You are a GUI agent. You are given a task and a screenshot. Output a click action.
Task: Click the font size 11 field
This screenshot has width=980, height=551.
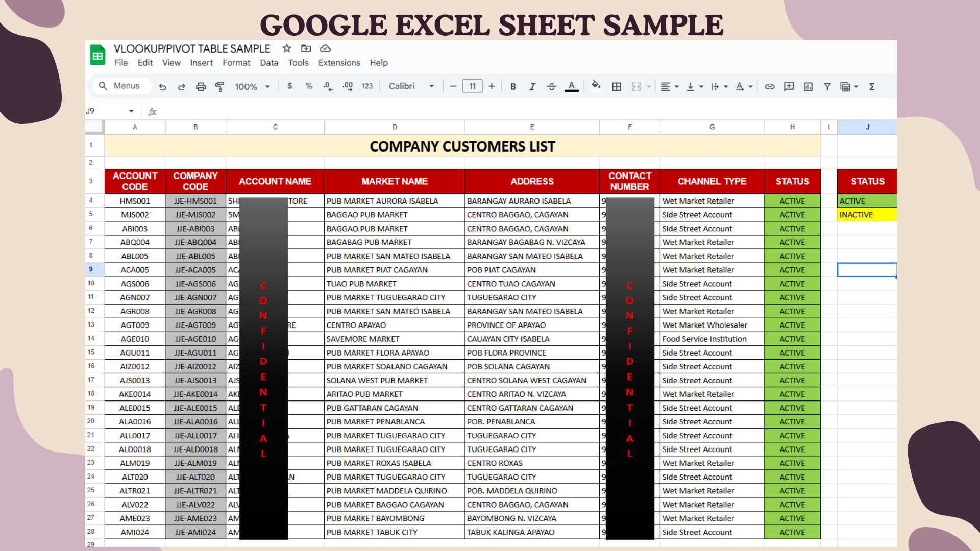472,86
